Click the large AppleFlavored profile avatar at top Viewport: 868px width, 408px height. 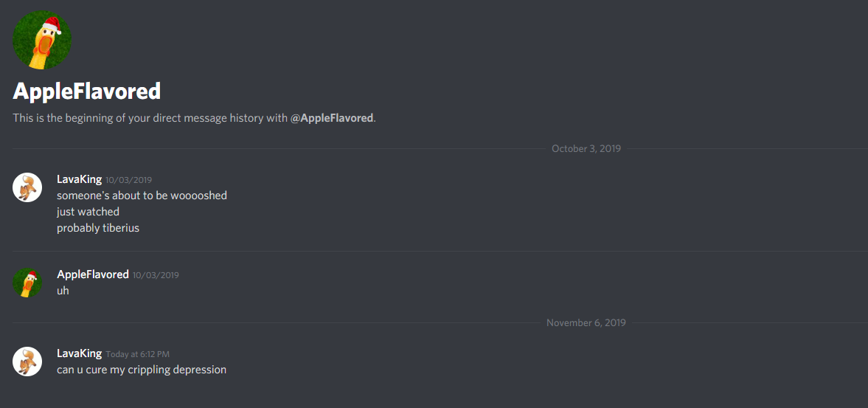coord(42,40)
